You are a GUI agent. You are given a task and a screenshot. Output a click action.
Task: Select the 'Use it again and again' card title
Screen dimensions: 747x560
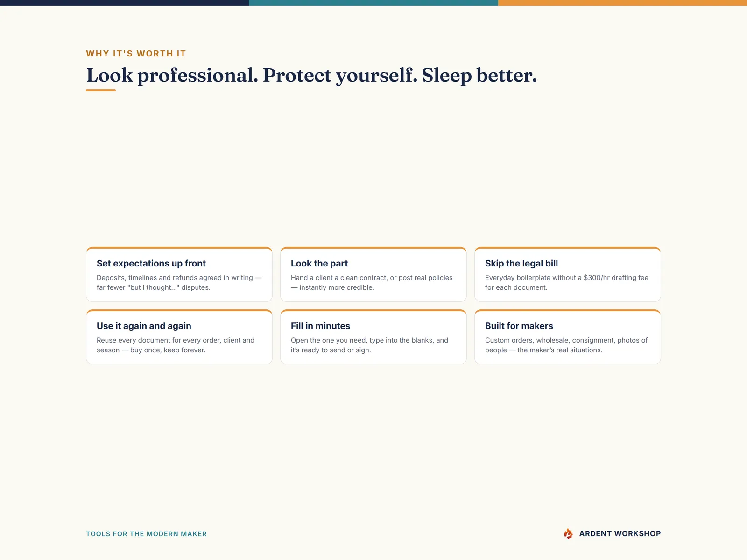[x=144, y=326]
